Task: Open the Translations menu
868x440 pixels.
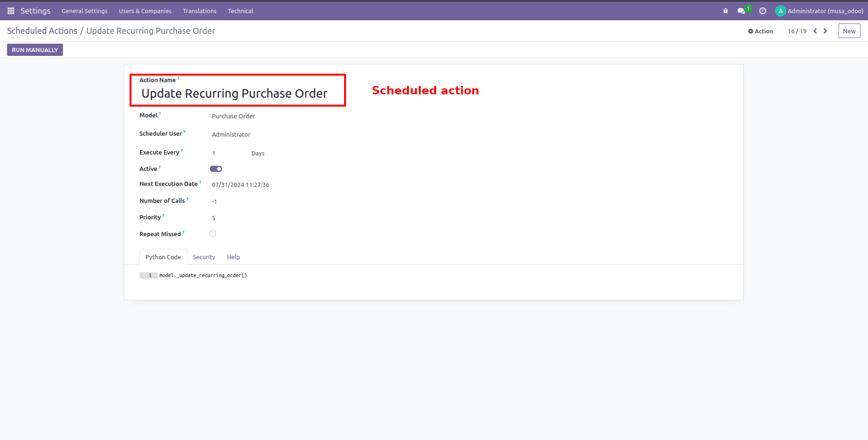Action: click(200, 11)
